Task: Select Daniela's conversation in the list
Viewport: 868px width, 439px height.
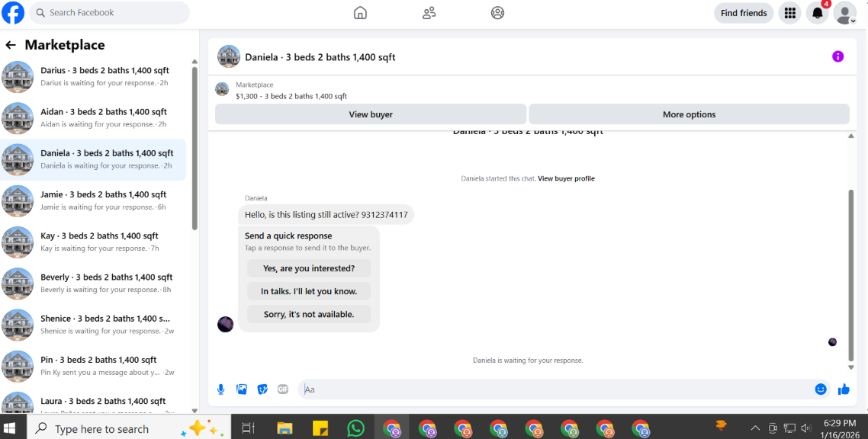Action: click(93, 160)
